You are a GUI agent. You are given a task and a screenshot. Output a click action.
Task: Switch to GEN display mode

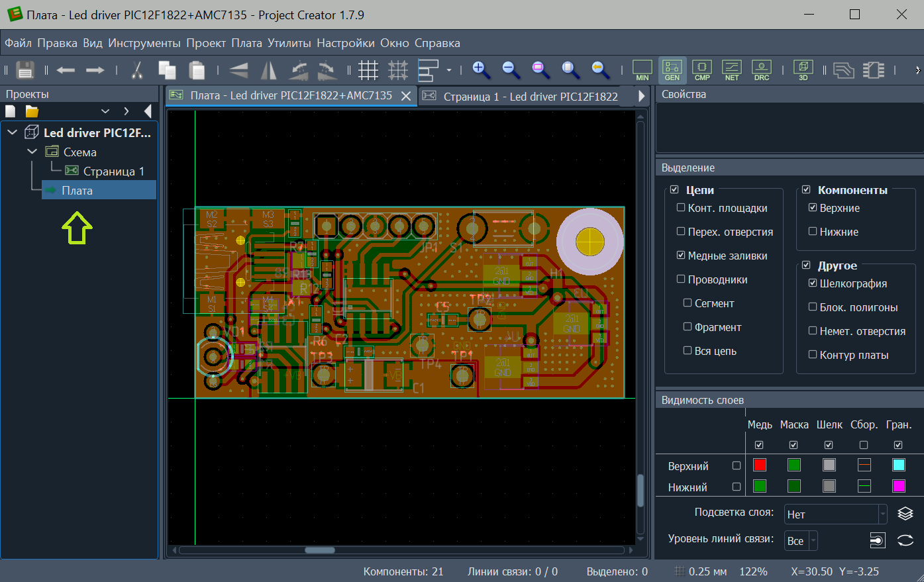click(x=672, y=70)
